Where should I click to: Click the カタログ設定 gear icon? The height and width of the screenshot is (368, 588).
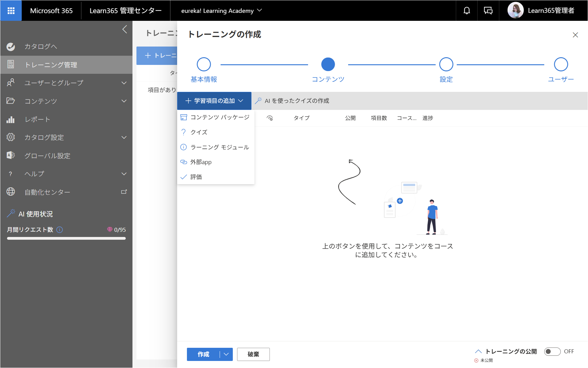click(x=11, y=137)
